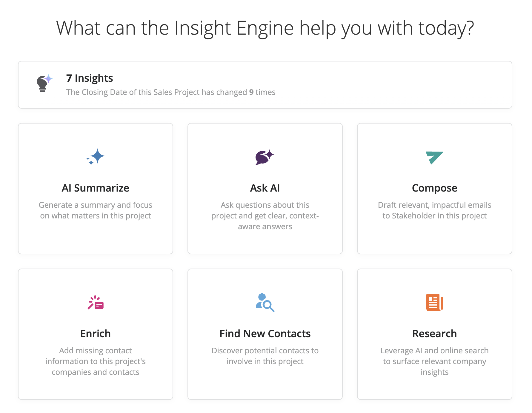Open the AI Summarize title
This screenshot has height=413, width=532.
click(x=96, y=188)
